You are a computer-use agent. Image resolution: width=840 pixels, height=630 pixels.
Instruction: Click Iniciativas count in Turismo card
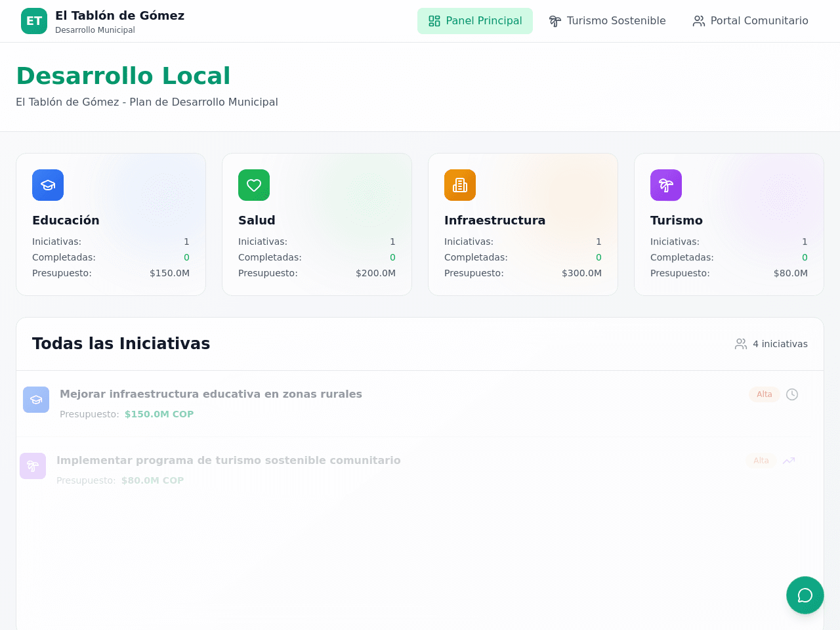pos(805,241)
